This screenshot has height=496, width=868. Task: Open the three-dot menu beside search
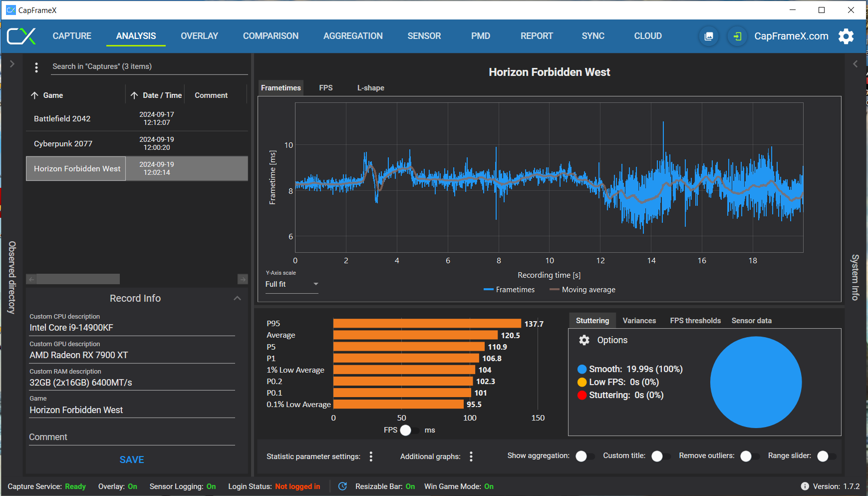[36, 67]
